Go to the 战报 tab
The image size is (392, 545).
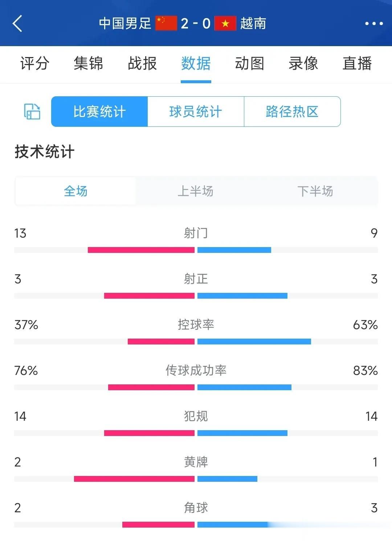[142, 63]
